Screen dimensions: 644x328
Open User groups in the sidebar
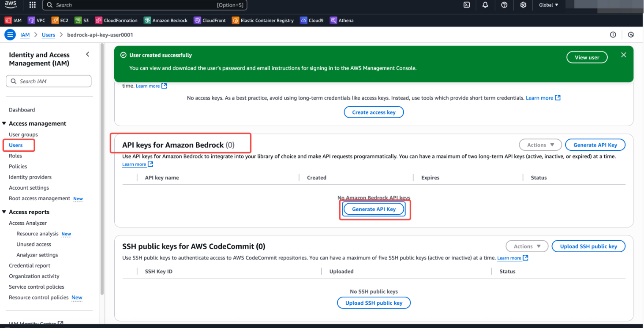click(23, 134)
